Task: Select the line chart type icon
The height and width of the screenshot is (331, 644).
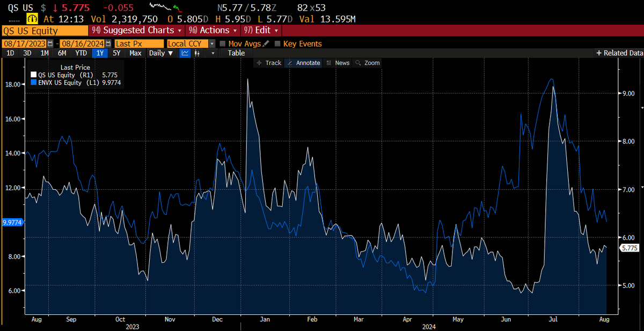Action: point(185,53)
